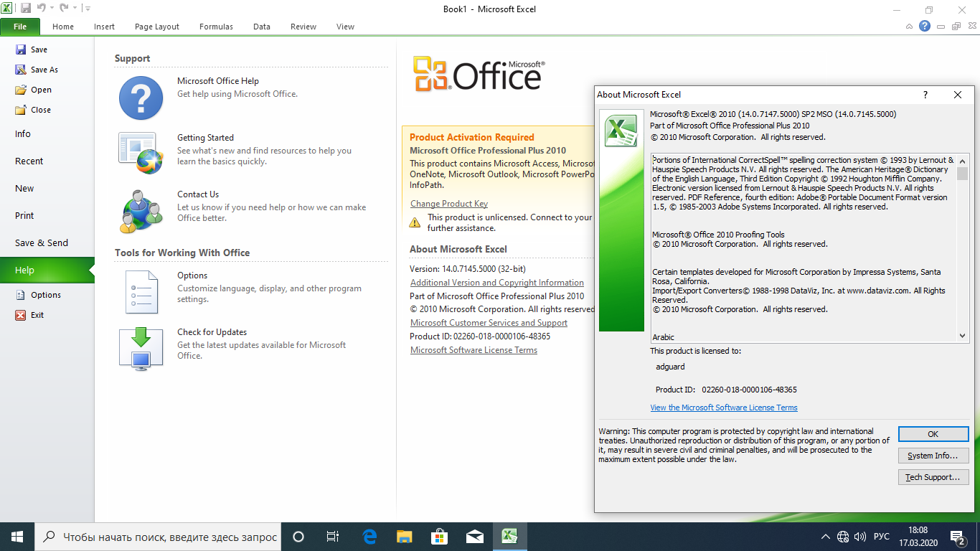Click the Save As icon

coord(21,70)
